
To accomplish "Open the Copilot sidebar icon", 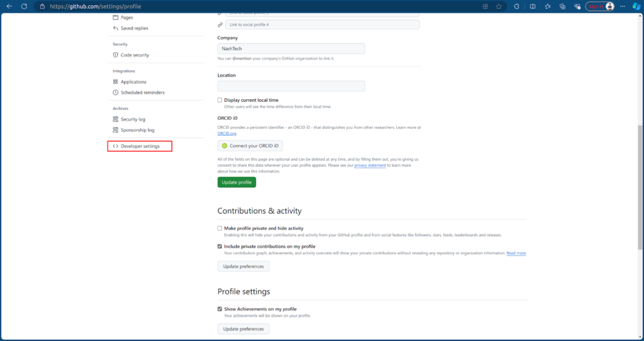I will tap(636, 6).
